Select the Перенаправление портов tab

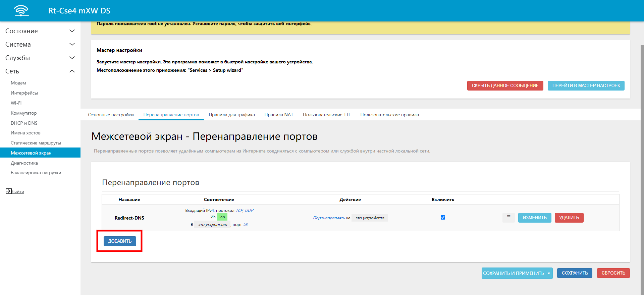click(x=171, y=115)
